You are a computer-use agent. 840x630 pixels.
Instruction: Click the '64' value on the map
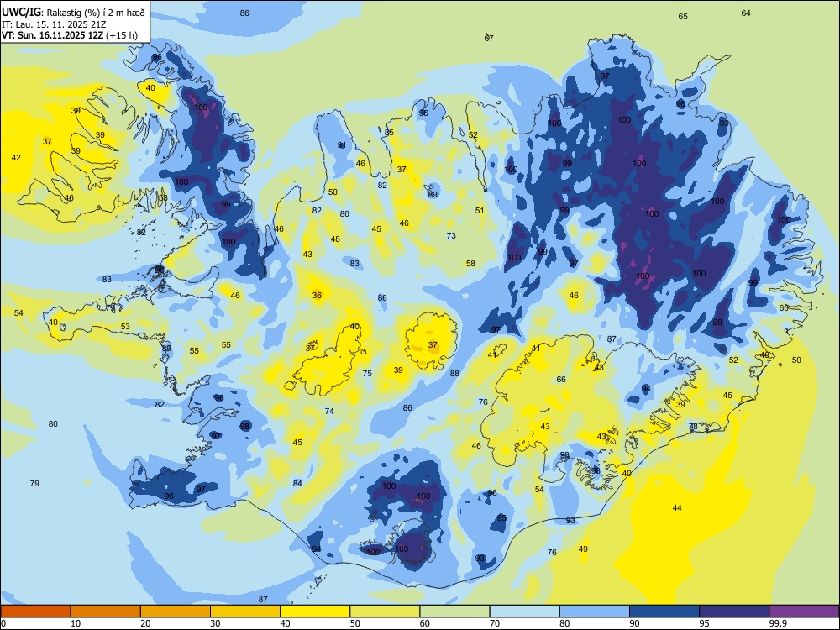pos(746,13)
